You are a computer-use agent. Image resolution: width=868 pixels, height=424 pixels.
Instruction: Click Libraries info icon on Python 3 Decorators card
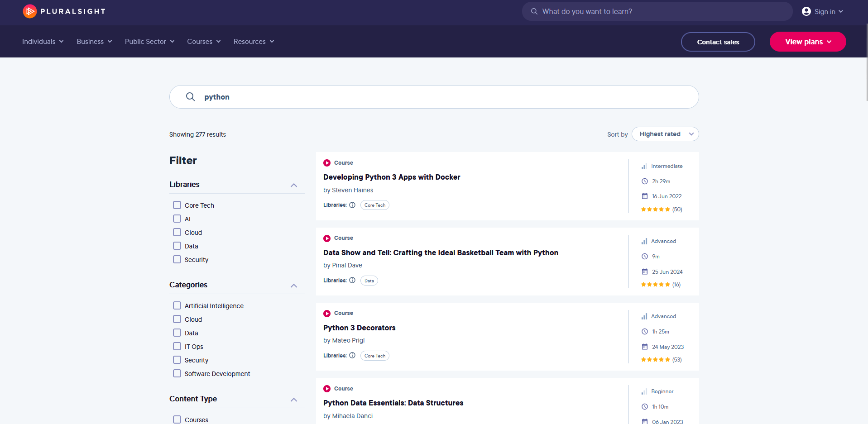pyautogui.click(x=352, y=356)
